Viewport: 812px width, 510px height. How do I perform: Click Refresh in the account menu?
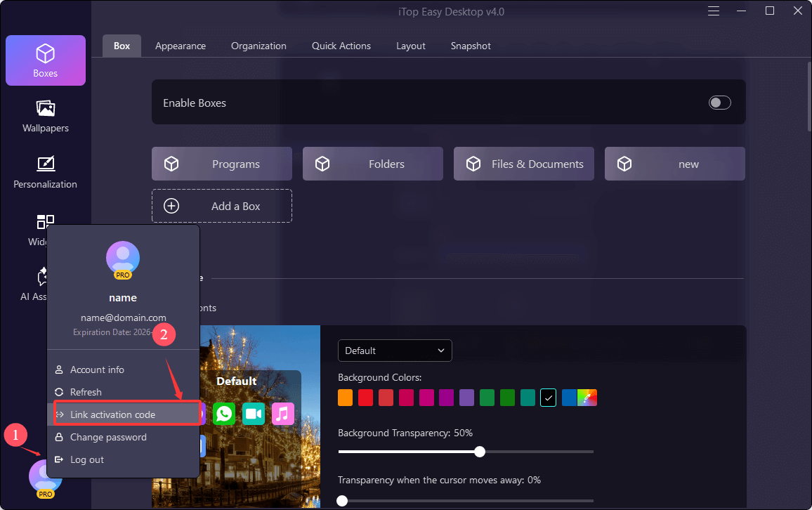86,392
